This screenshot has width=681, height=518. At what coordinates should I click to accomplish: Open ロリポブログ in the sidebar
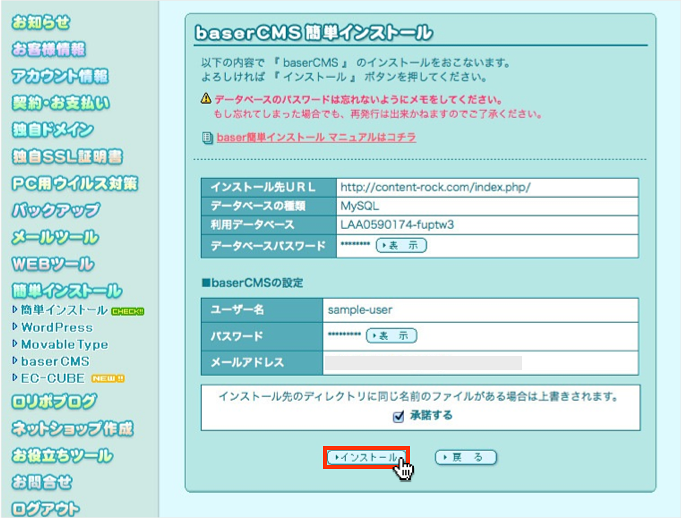pos(54,402)
